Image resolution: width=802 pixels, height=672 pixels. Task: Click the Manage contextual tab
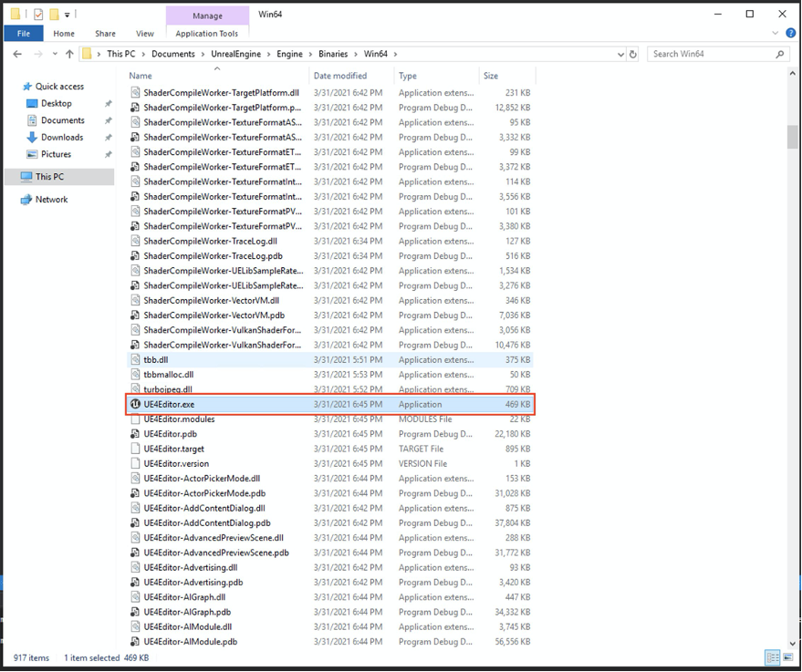coord(207,16)
